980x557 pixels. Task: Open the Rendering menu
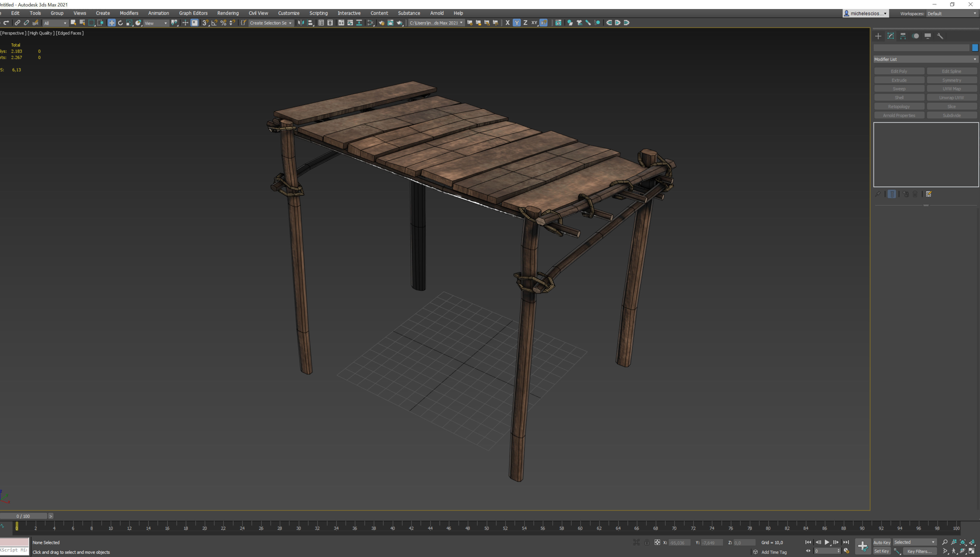[228, 13]
